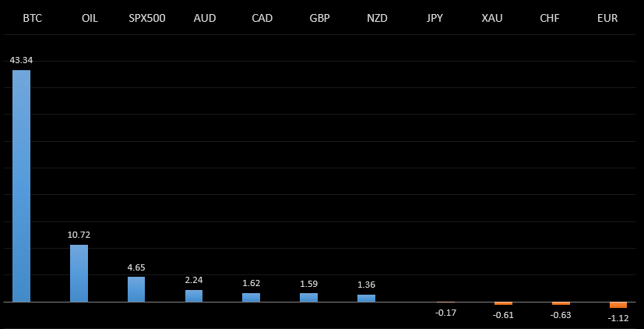This screenshot has height=329, width=644.
Task: Select the GBP column label
Action: pos(319,18)
